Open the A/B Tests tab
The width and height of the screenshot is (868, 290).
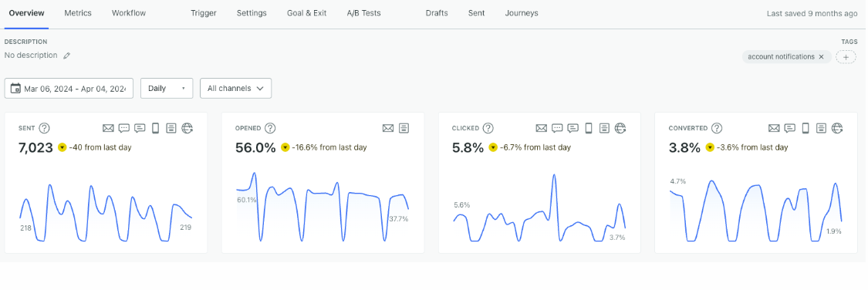tap(363, 13)
